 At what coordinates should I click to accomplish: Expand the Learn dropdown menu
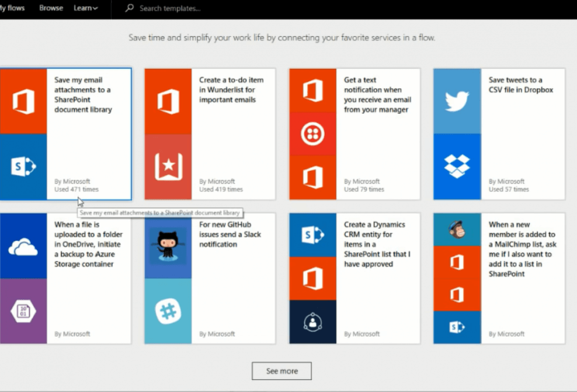pyautogui.click(x=85, y=8)
